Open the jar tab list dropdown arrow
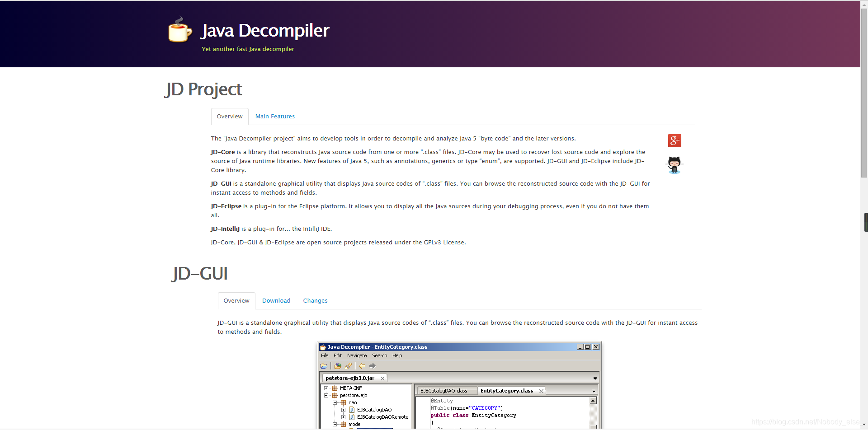 coord(595,379)
